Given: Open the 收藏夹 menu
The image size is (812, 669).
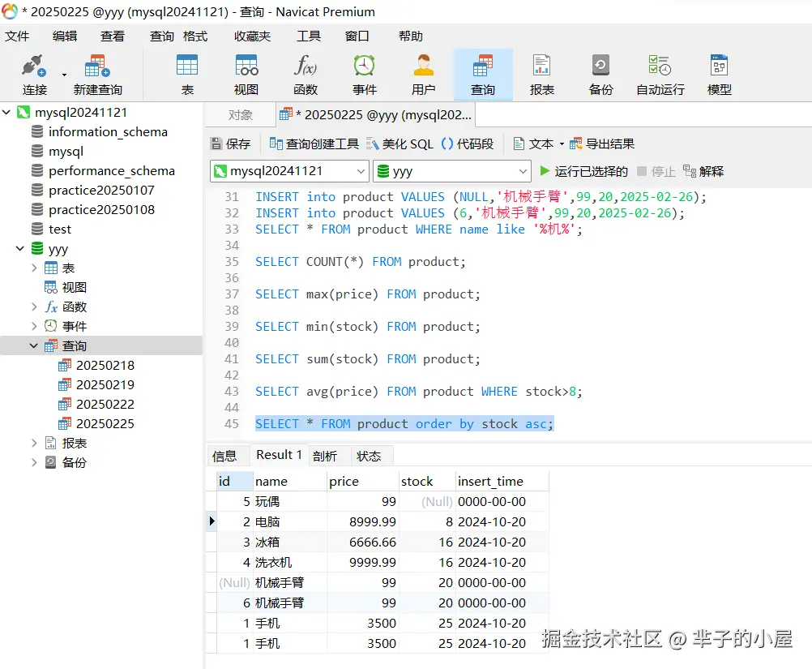Looking at the screenshot, I should pyautogui.click(x=252, y=36).
